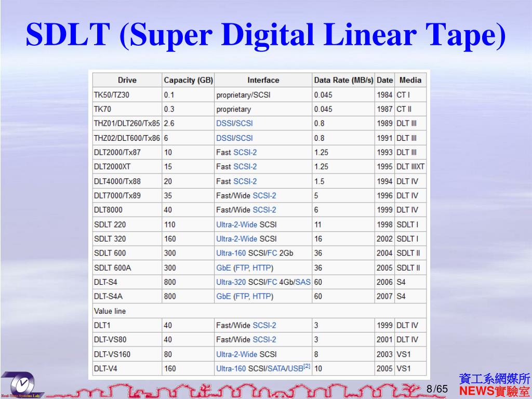The image size is (532, 399).
Task: Open SCSI-2 link in DLT-VS80 row
Action: pyautogui.click(x=264, y=339)
